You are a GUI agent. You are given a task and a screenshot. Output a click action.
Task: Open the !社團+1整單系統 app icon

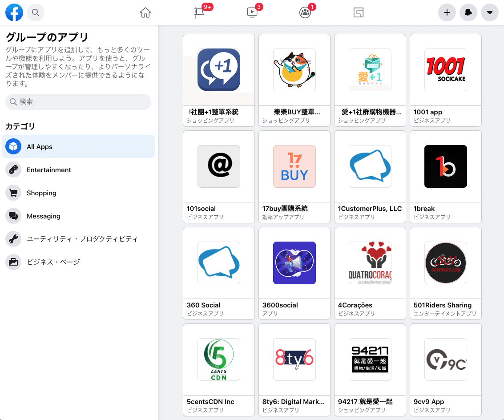(x=218, y=70)
